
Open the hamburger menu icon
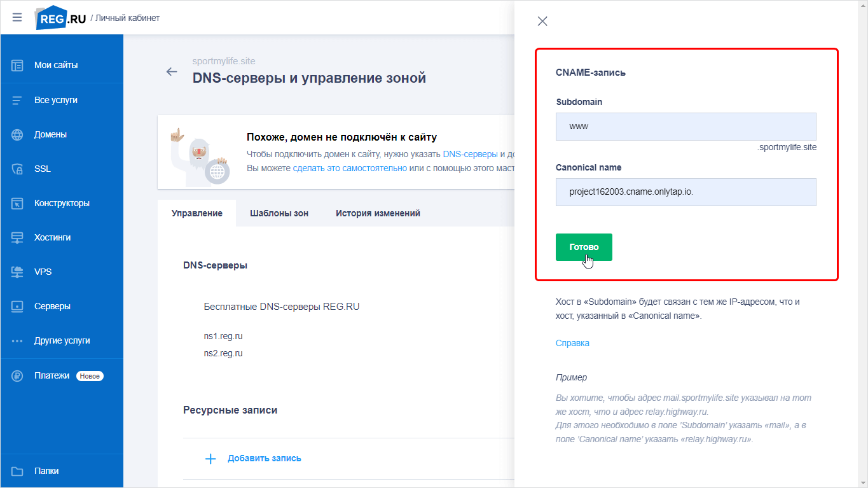point(17,18)
